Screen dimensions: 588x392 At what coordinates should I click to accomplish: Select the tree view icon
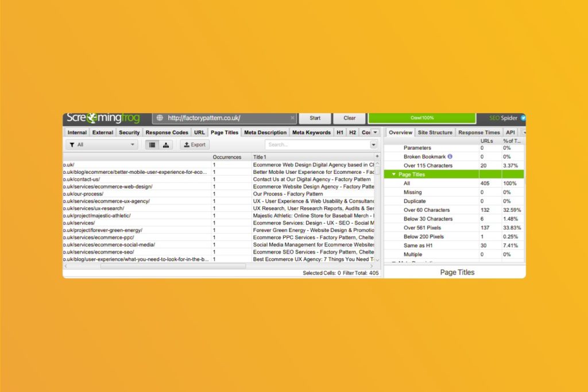click(x=165, y=144)
